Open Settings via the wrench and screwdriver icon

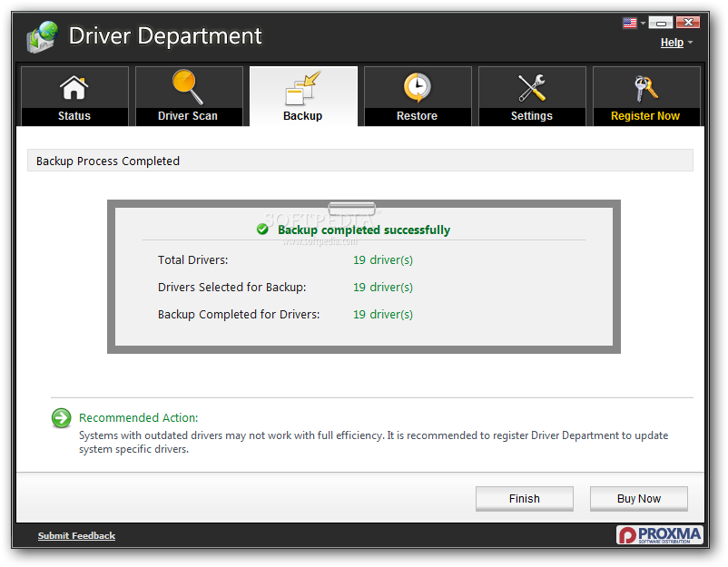click(532, 88)
